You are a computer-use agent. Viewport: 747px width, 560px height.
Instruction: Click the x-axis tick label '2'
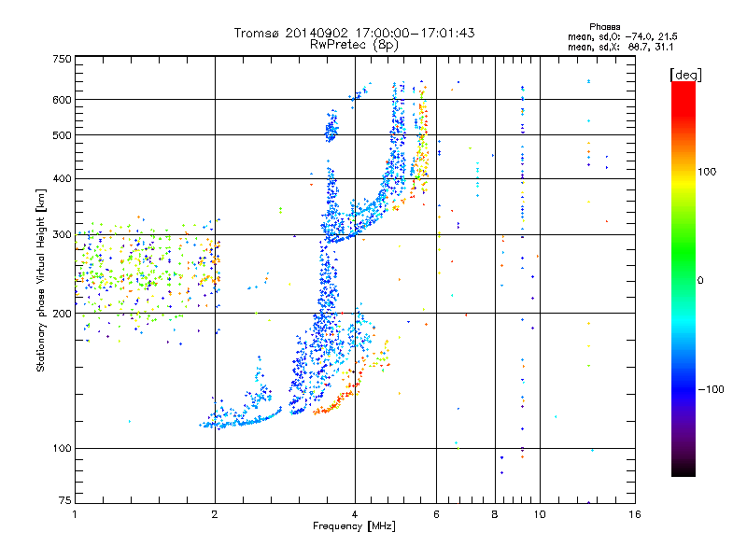coord(215,514)
